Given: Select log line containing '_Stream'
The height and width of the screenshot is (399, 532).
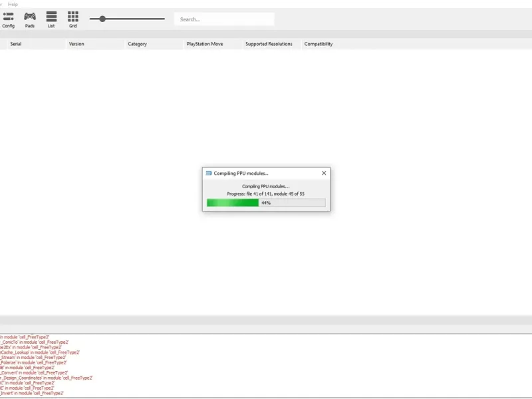Looking at the screenshot, I should click(33, 358).
